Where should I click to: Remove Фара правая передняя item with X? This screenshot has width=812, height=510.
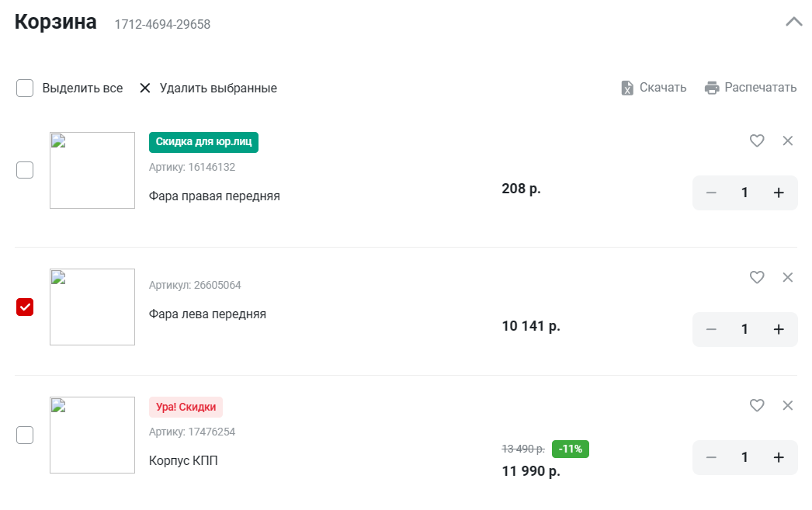788,141
